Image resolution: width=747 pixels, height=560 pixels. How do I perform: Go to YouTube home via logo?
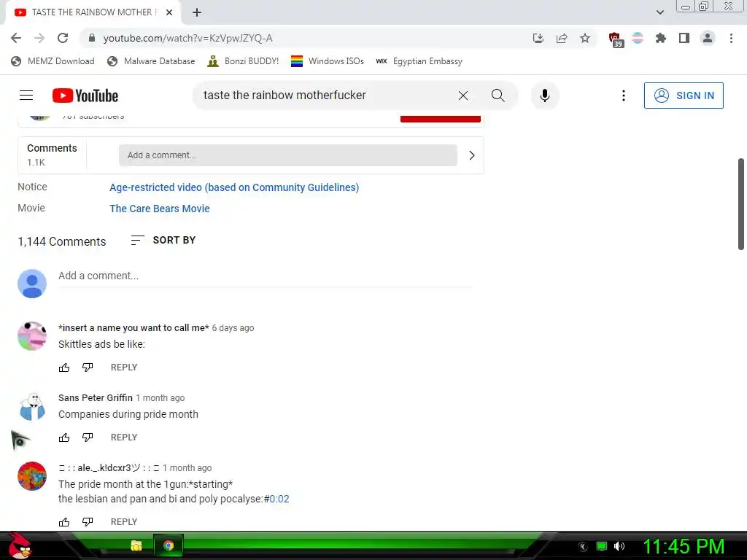click(85, 96)
